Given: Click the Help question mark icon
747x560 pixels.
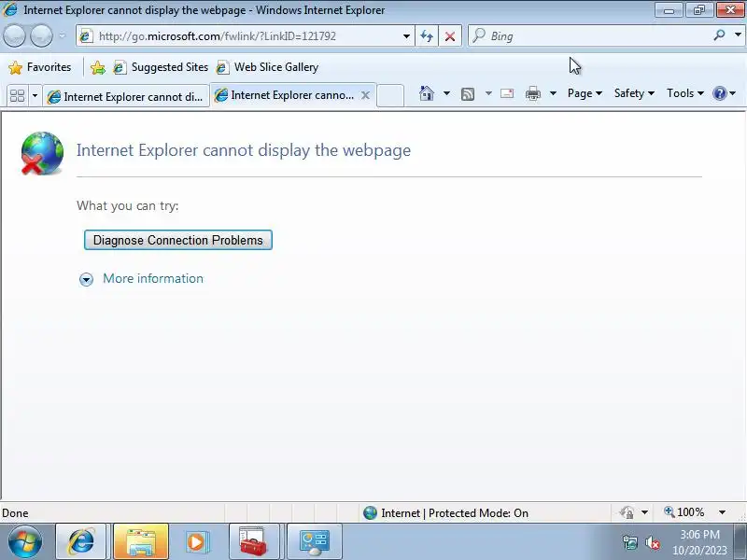Looking at the screenshot, I should tap(719, 93).
